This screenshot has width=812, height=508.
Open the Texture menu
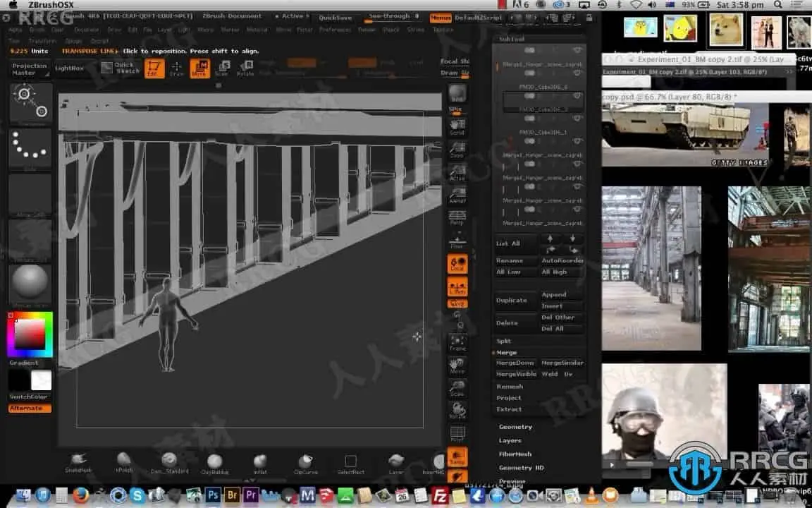[443, 30]
